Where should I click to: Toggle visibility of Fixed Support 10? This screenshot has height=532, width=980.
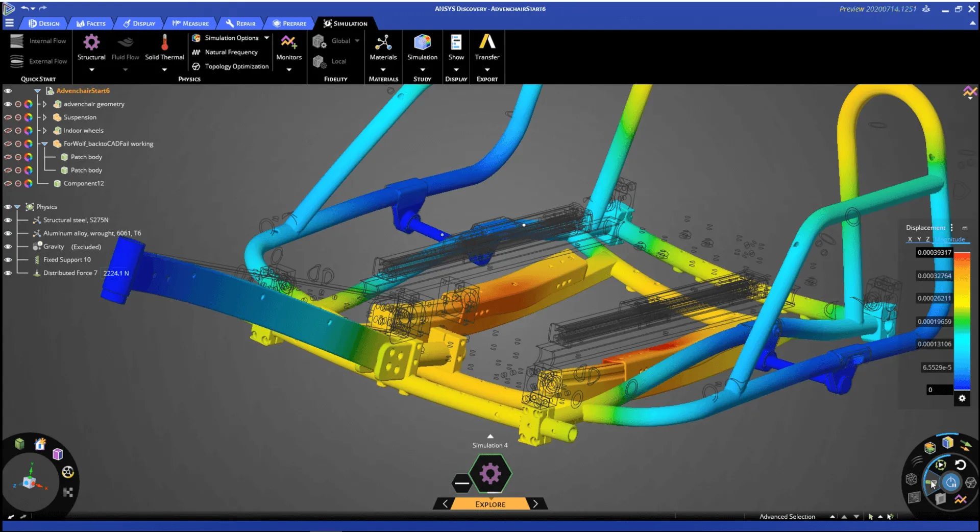(x=8, y=260)
